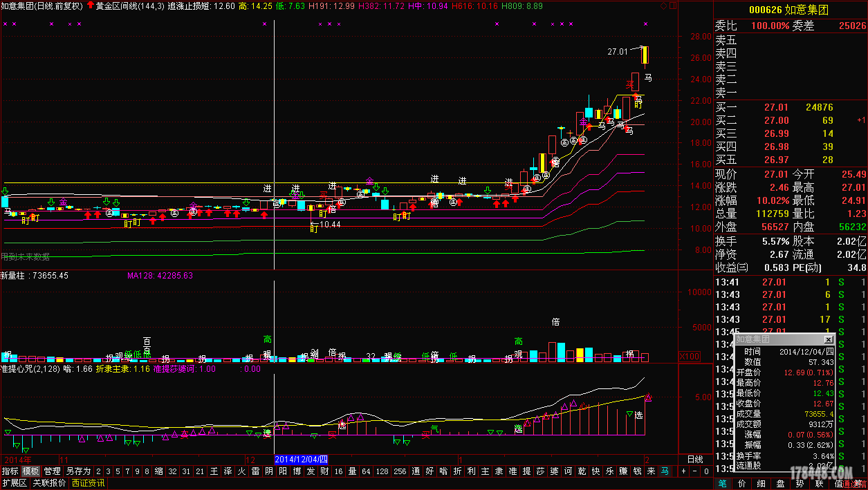Select the 16 period preset
This screenshot has height=490, width=868.
[338, 471]
